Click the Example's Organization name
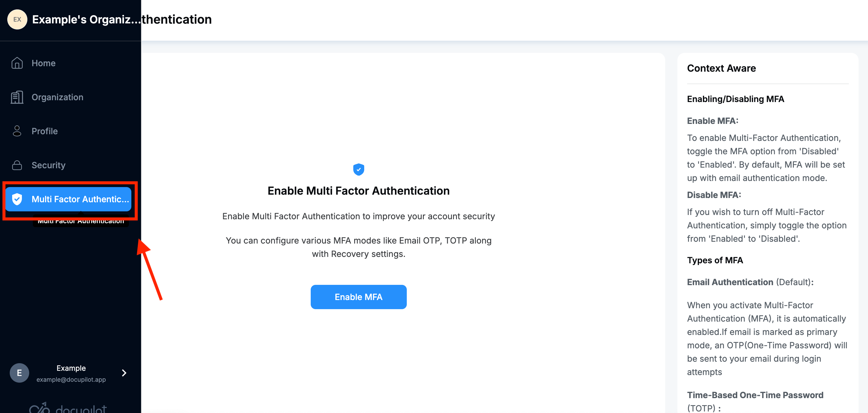Screen dimensions: 868x413 86,19
